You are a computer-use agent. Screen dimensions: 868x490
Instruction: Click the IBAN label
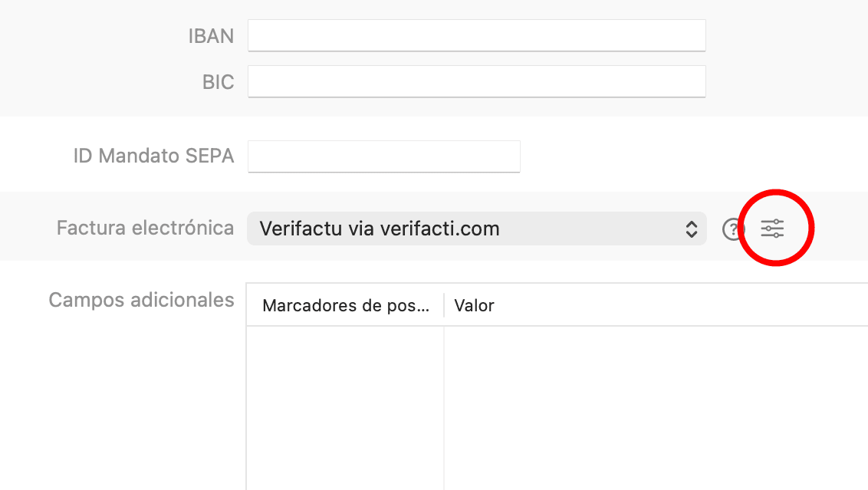[x=211, y=36]
